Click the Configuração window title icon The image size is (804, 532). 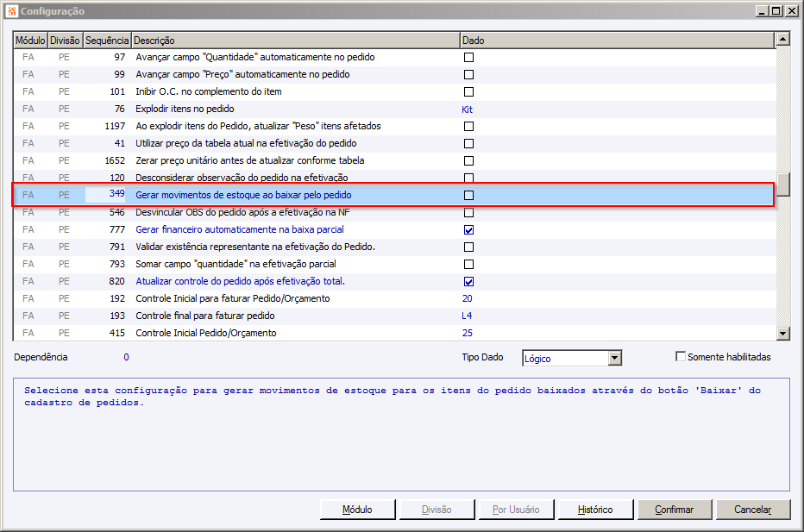coord(12,10)
